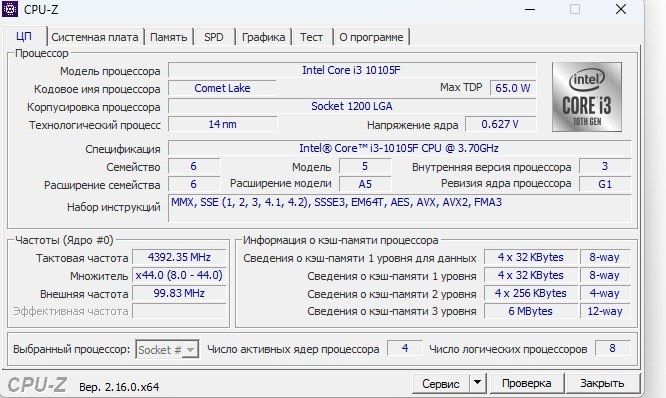Click the 12-way L3 cache value
This screenshot has height=398, width=666.
(604, 311)
